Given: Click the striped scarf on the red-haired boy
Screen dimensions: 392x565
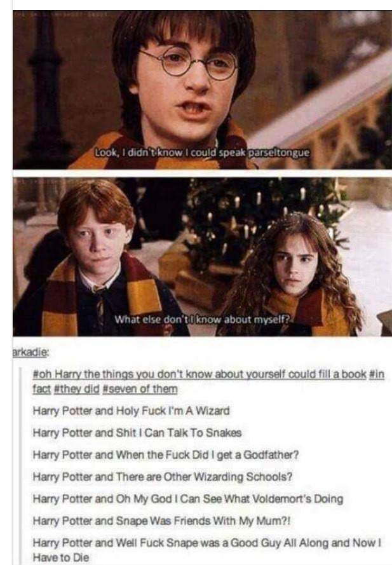Looking at the screenshot, I should point(108,296).
